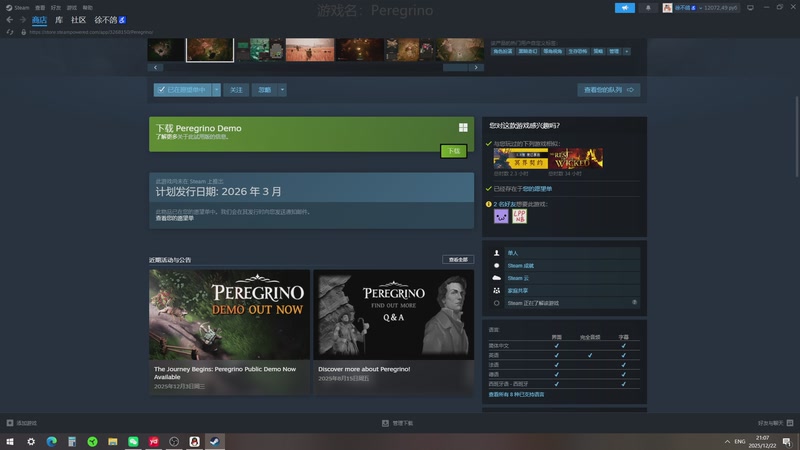Click the Windows platform icon on demo banner

pos(463,128)
